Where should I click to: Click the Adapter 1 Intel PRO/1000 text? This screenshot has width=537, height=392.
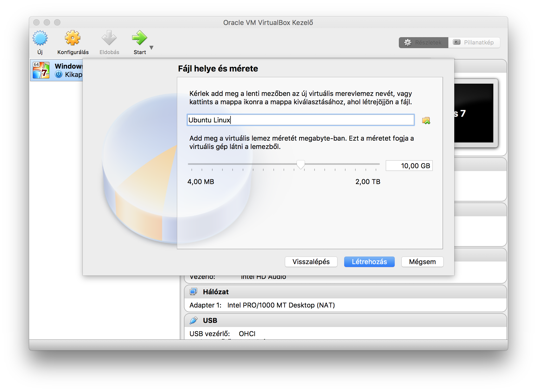[x=262, y=305]
